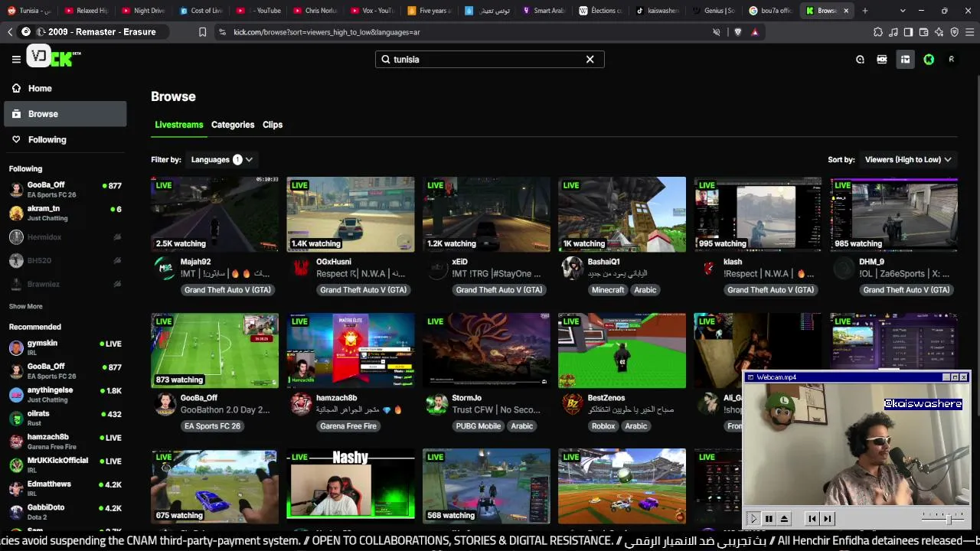Open hamzach8b's channel avatar in stream grid
Screen dimensions: 980x551
[x=301, y=405]
